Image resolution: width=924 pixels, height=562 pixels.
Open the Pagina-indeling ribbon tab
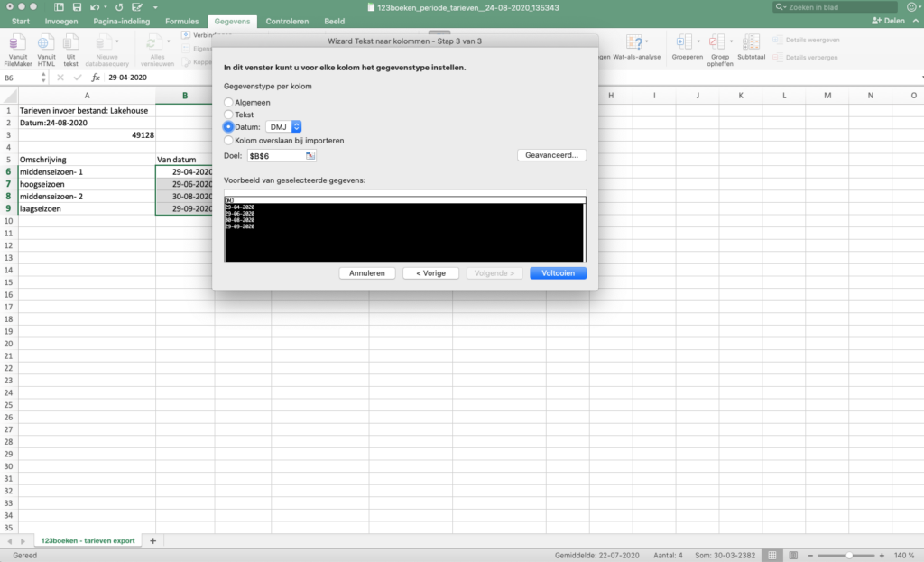click(x=122, y=22)
